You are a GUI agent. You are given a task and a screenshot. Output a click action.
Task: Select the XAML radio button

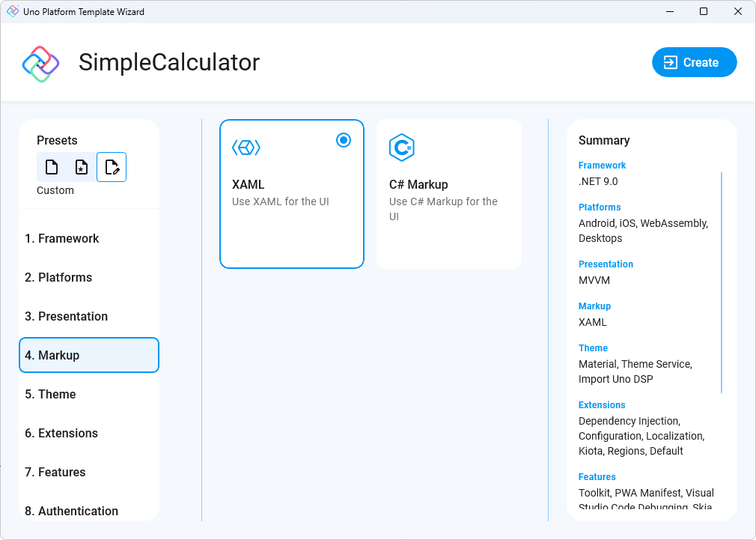[x=343, y=140]
